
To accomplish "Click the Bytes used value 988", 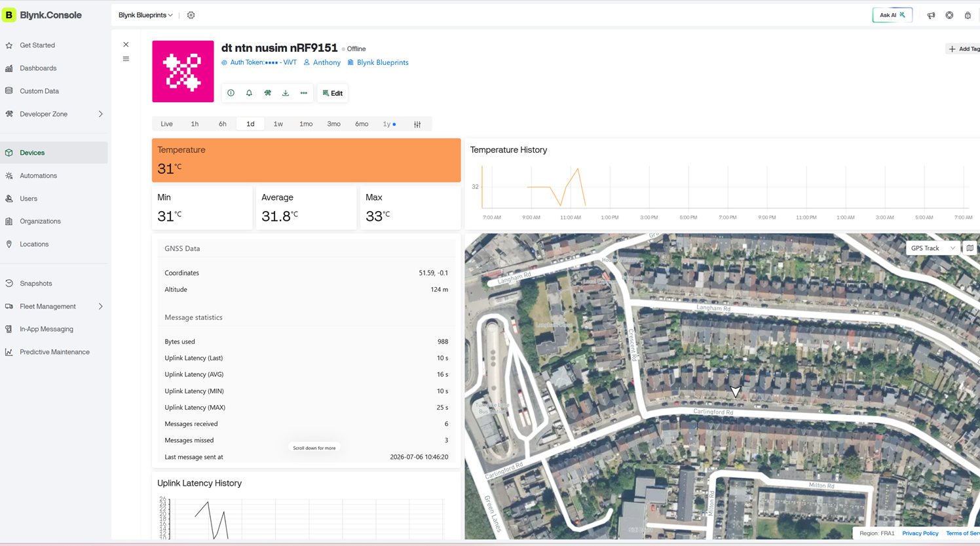I will 443,341.
